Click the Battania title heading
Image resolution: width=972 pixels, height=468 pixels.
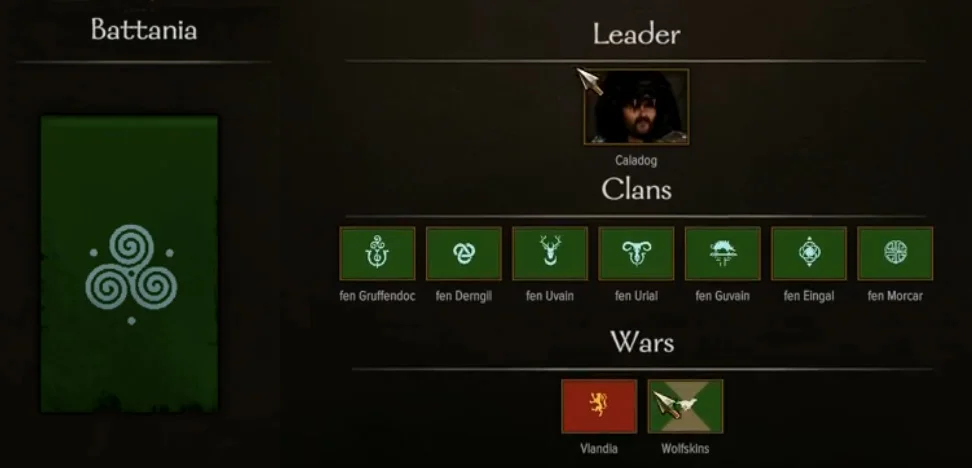click(144, 30)
